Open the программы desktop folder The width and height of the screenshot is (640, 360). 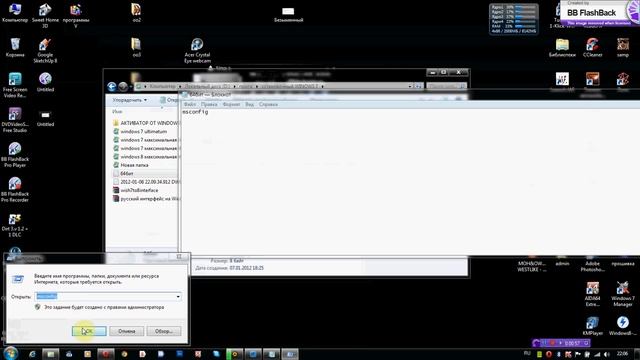coord(76,16)
